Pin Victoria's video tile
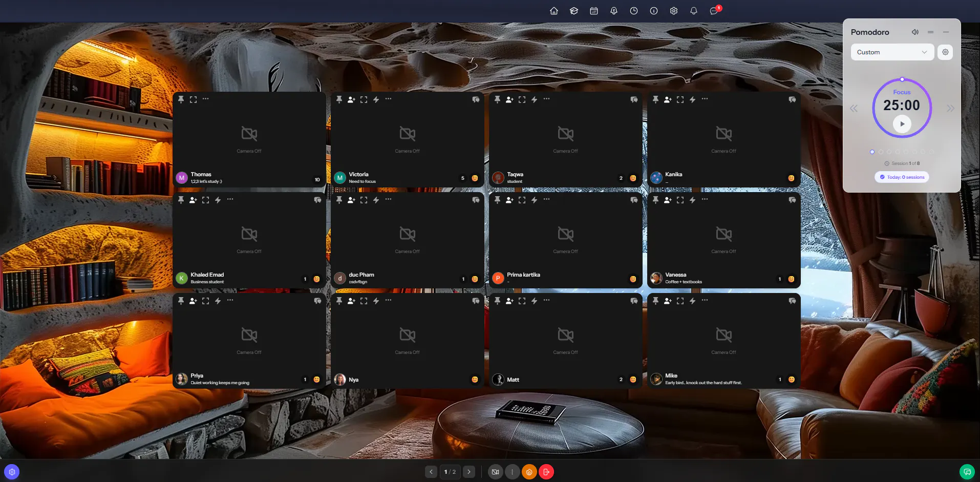 point(339,99)
